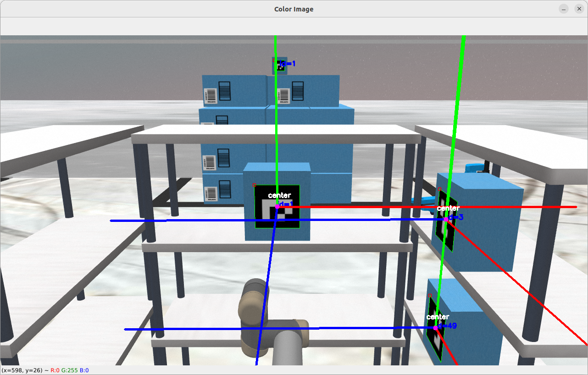Image resolution: width=588 pixels, height=375 pixels.
Task: Click the large ArUco marker on center box
Action: click(277, 206)
